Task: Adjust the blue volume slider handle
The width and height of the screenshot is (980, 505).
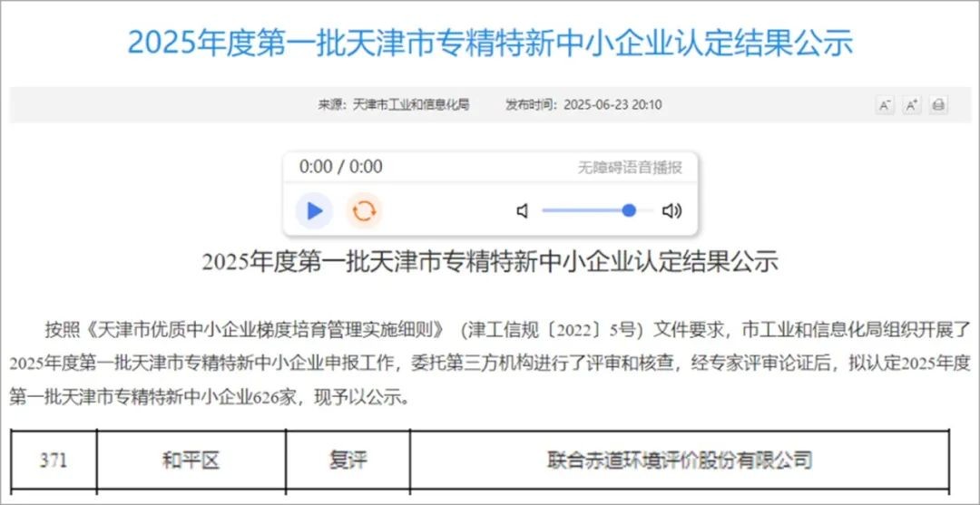Action: [629, 210]
